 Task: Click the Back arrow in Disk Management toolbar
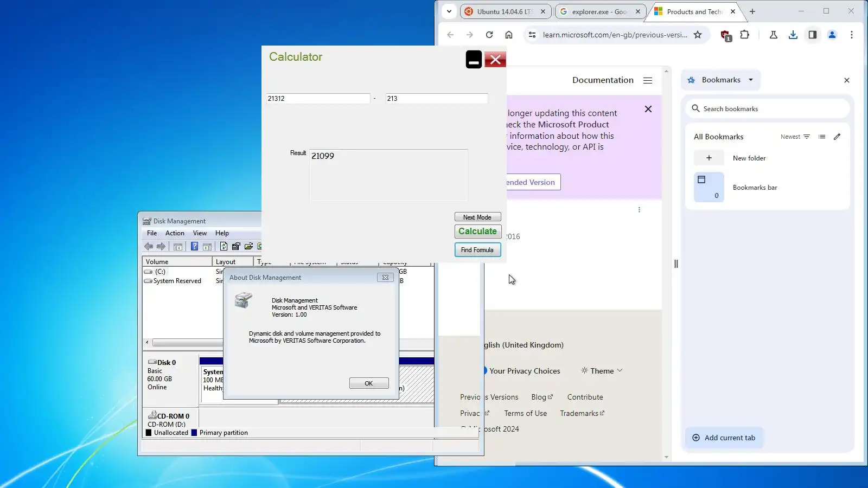149,247
